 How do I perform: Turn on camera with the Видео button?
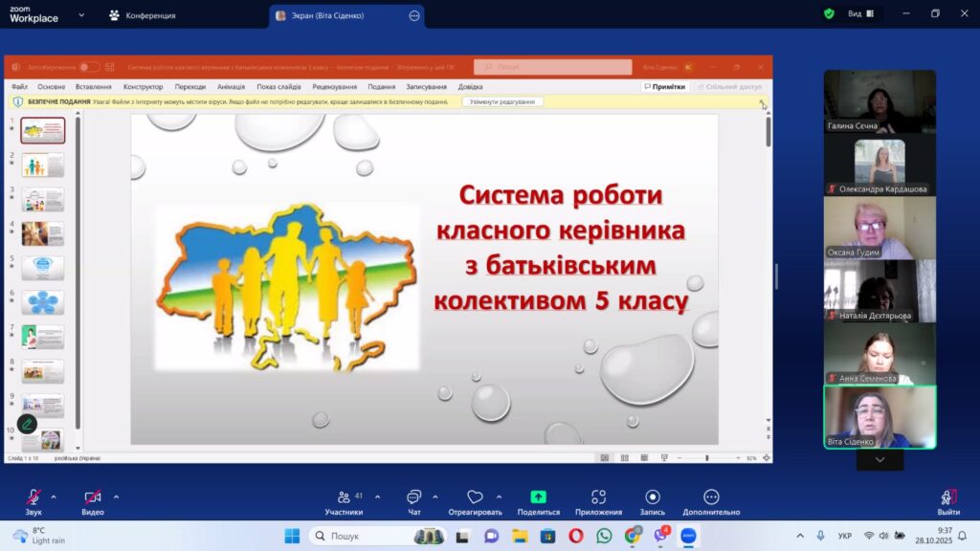(x=93, y=498)
